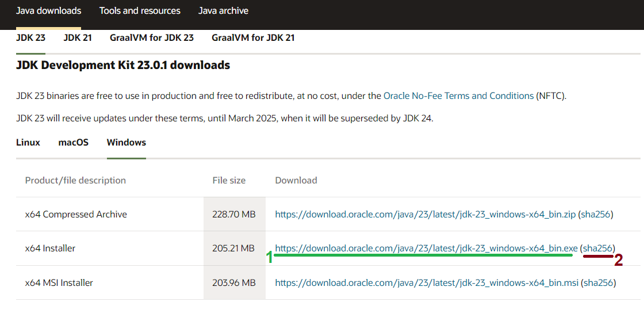
Task: Click the x64 Compressed Archive description
Action: (x=76, y=214)
